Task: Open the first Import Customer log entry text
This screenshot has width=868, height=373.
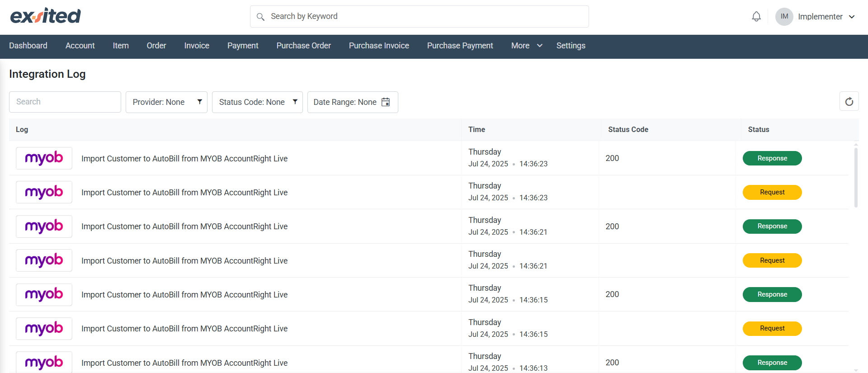Action: tap(184, 159)
